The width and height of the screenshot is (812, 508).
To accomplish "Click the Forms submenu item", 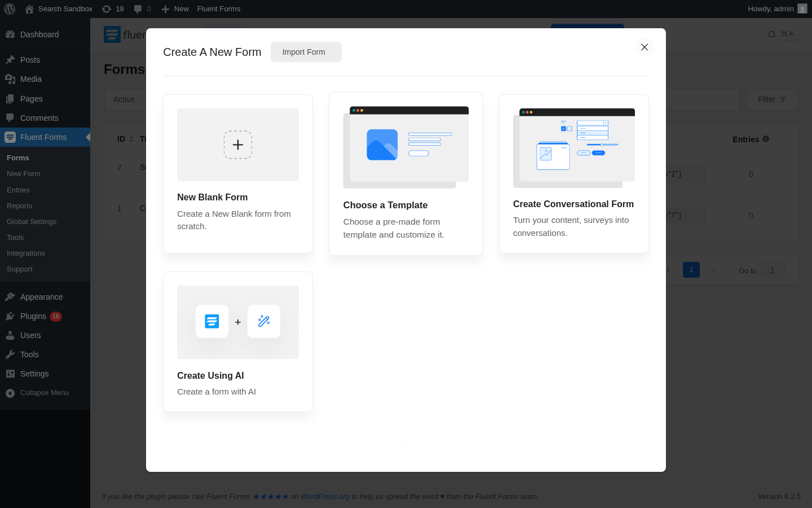I will (18, 158).
